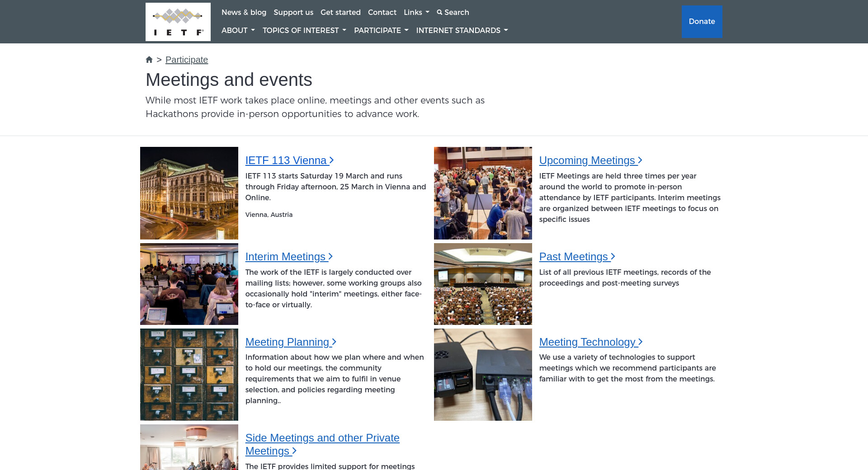
Task: Open the Contact page
Action: point(382,12)
